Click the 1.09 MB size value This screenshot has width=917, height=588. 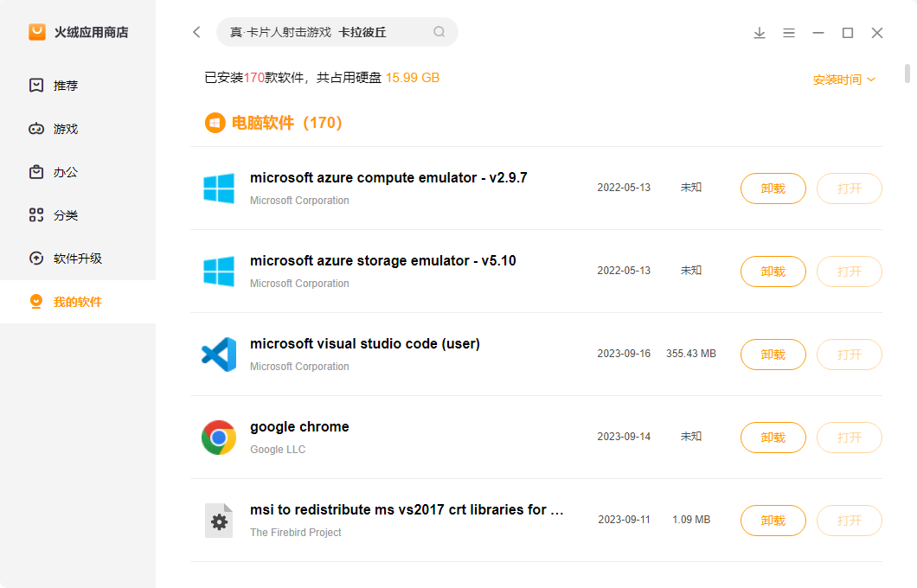point(690,520)
